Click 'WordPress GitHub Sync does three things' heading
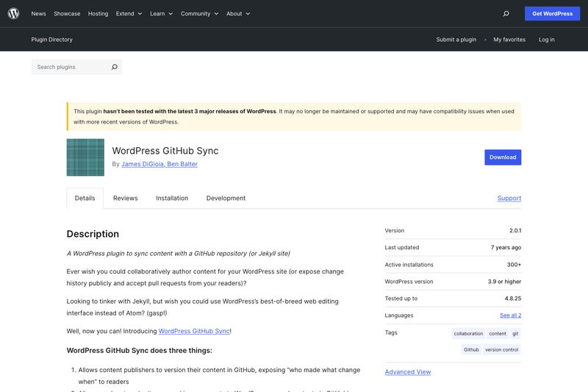Image resolution: width=588 pixels, height=392 pixels. (x=139, y=350)
